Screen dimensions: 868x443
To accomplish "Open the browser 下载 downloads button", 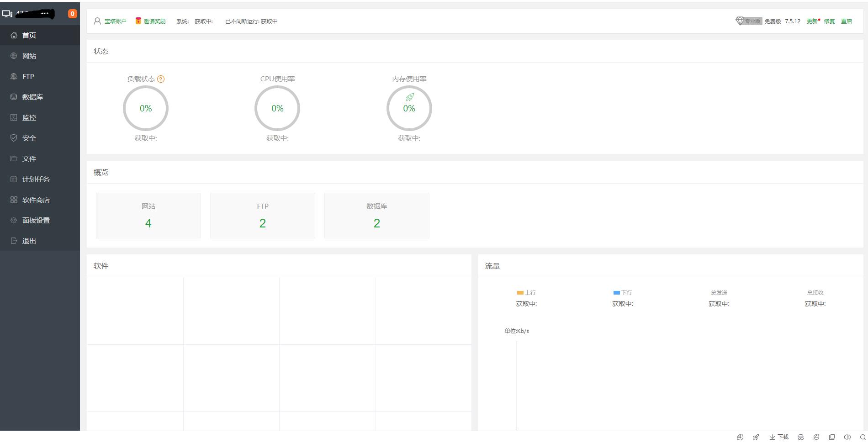I will (779, 437).
